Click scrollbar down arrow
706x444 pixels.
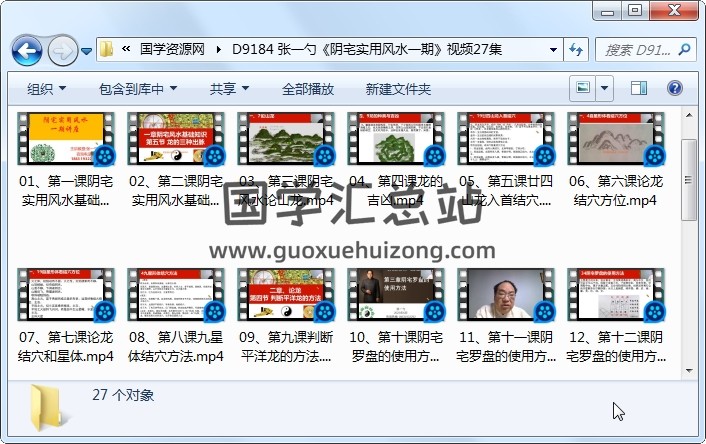(689, 371)
